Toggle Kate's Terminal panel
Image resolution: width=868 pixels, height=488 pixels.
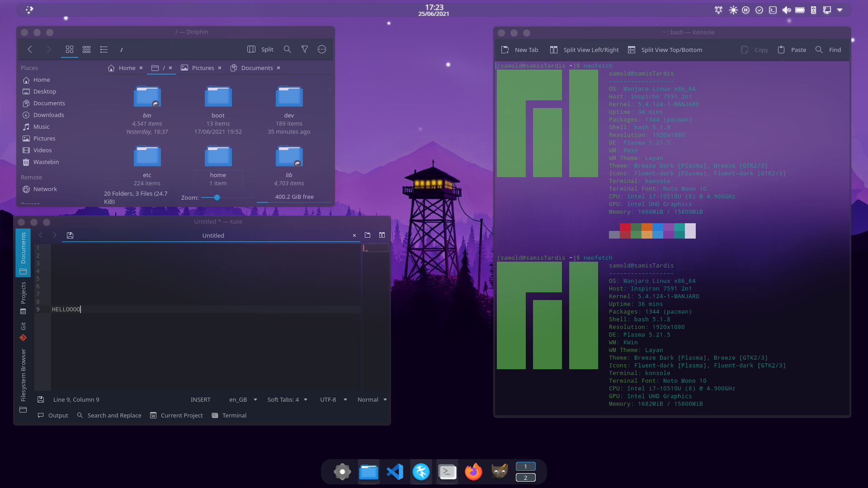[229, 415]
